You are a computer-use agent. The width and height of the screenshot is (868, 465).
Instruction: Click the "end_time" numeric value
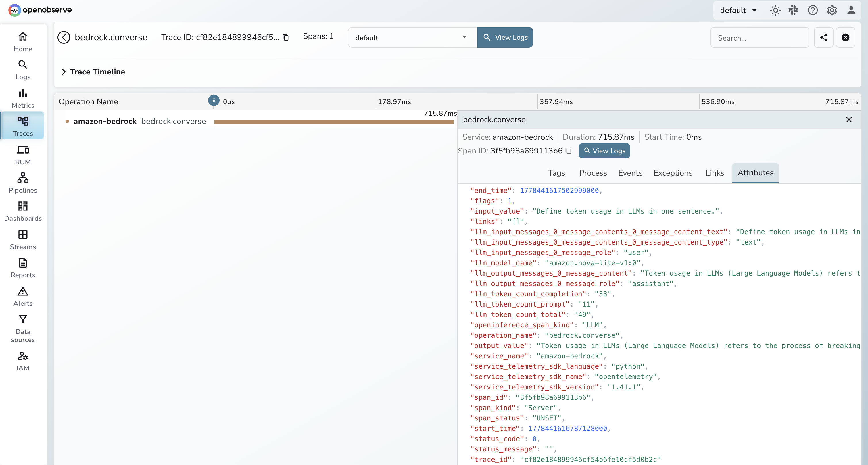click(559, 190)
